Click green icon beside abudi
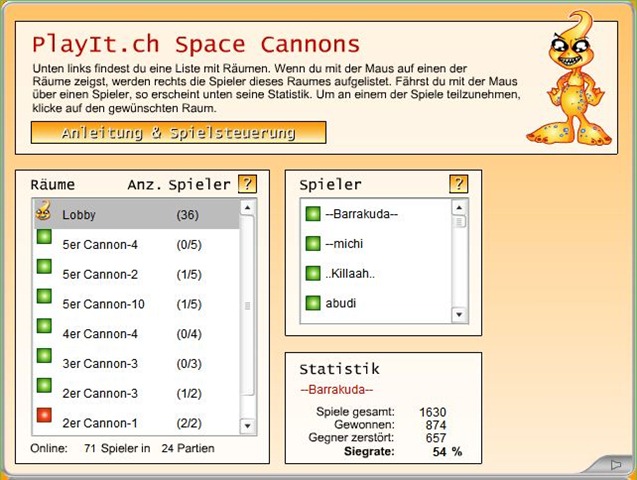Screen dimensions: 637x480 coord(313,303)
